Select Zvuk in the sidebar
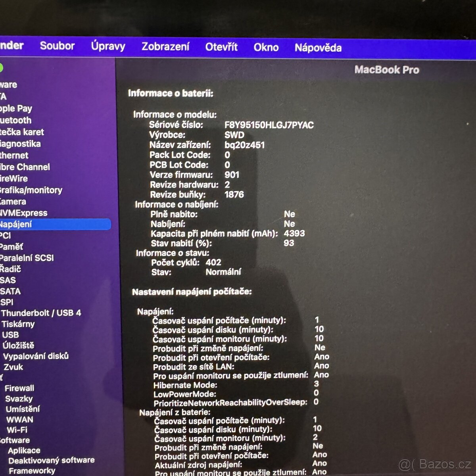The width and height of the screenshot is (476, 476). click(13, 367)
